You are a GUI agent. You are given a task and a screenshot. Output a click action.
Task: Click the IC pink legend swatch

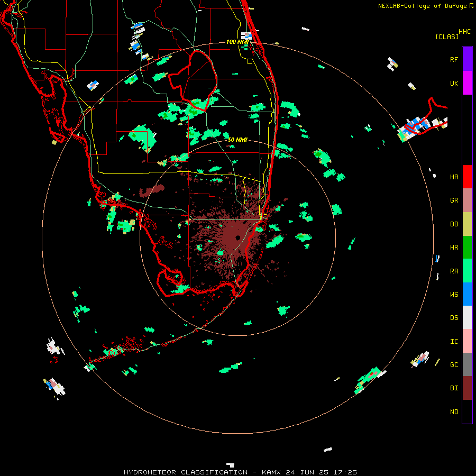coord(467,341)
